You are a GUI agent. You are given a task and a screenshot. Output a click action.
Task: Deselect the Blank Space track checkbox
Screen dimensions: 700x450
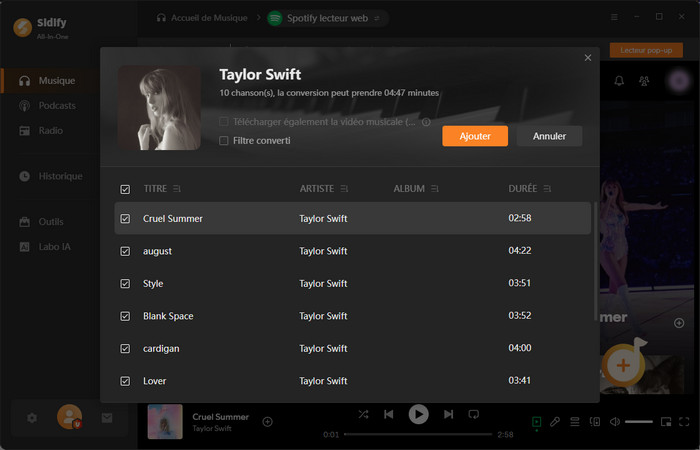click(x=125, y=316)
